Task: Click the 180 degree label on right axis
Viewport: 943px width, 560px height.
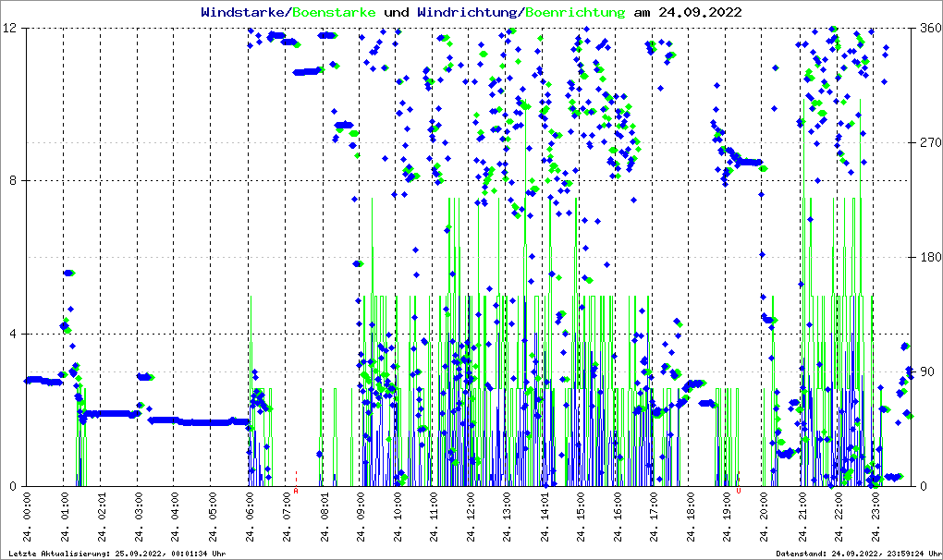Action: click(x=929, y=258)
